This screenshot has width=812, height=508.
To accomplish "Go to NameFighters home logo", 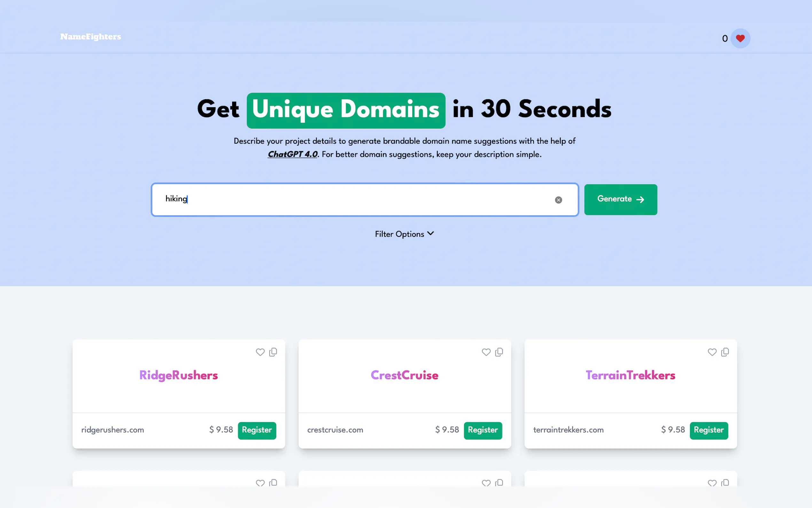I will point(91,36).
